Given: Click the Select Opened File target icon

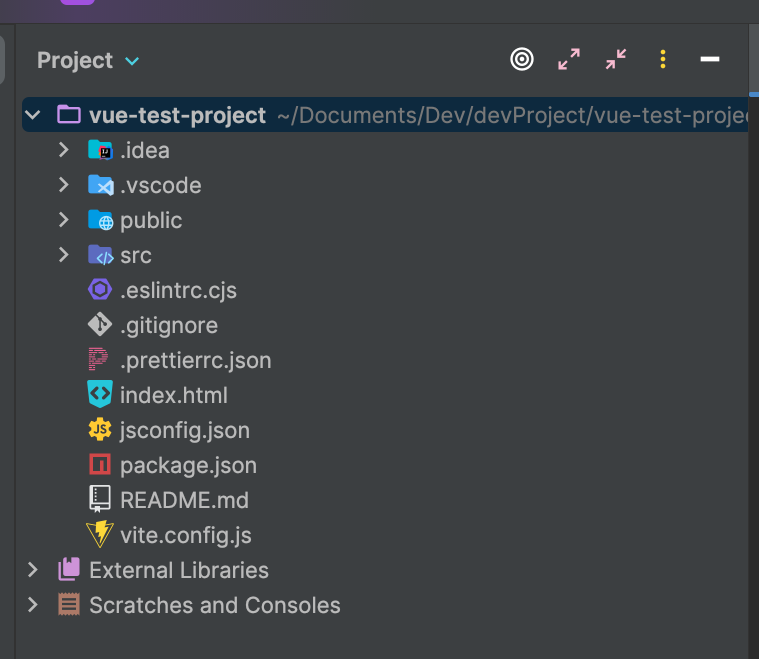Looking at the screenshot, I should click(522, 60).
